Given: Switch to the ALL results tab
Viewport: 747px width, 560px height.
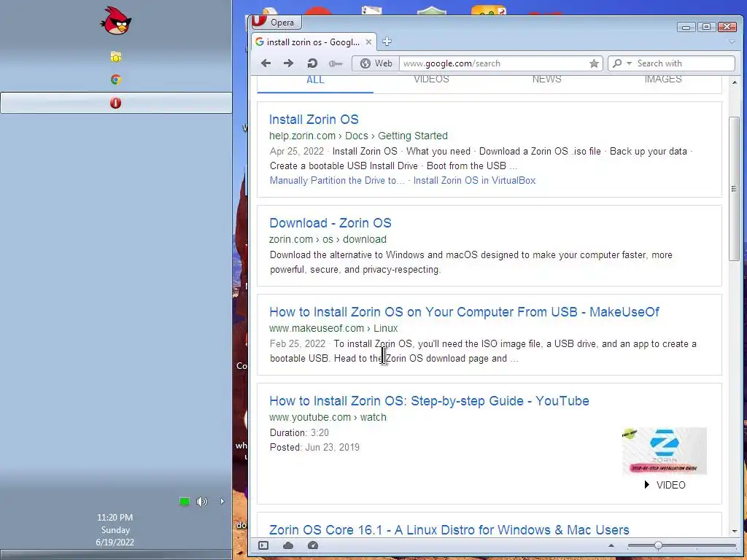Looking at the screenshot, I should click(315, 80).
